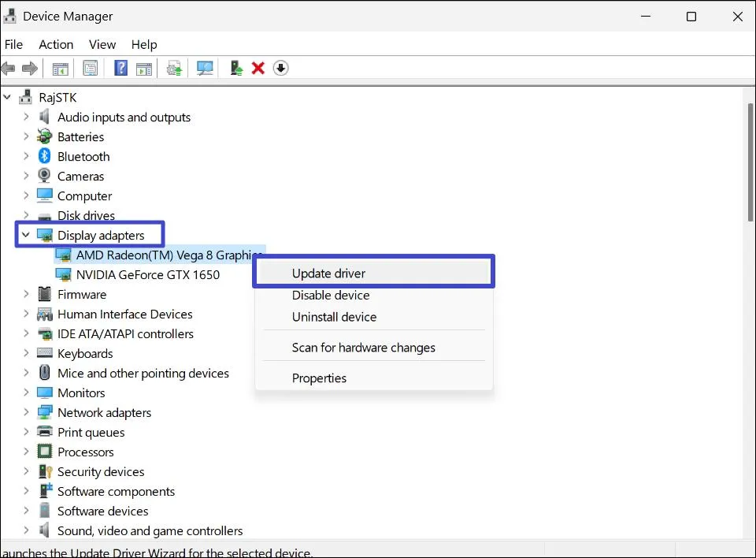Open the Properties sheet toolbar icon
Image resolution: width=756 pixels, height=558 pixels.
90,68
